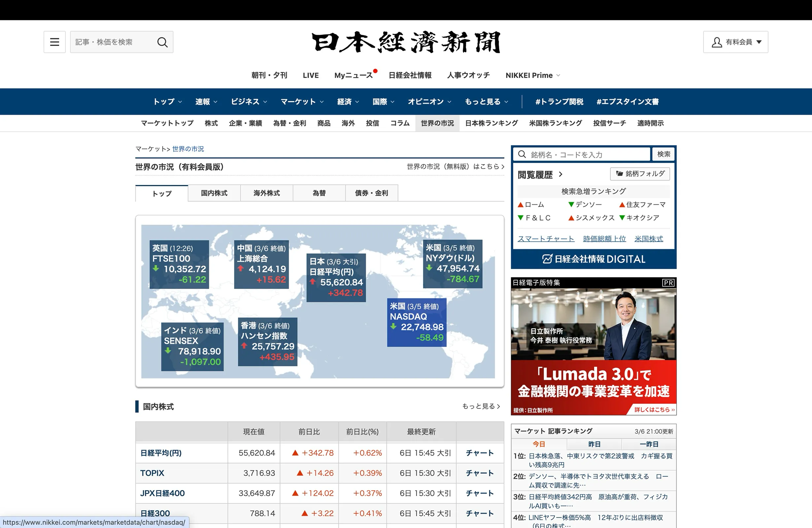This screenshot has width=812, height=528.
Task: Open the スマートチャート link
Action: point(546,239)
